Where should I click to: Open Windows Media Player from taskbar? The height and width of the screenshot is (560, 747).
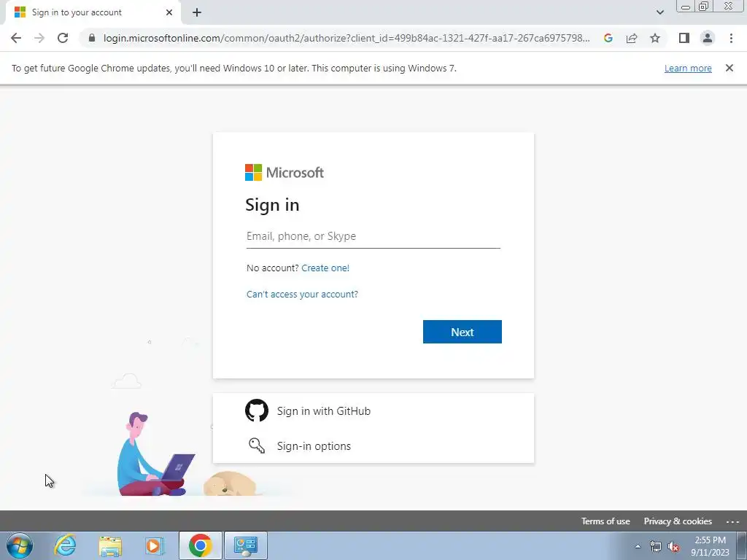pos(153,545)
